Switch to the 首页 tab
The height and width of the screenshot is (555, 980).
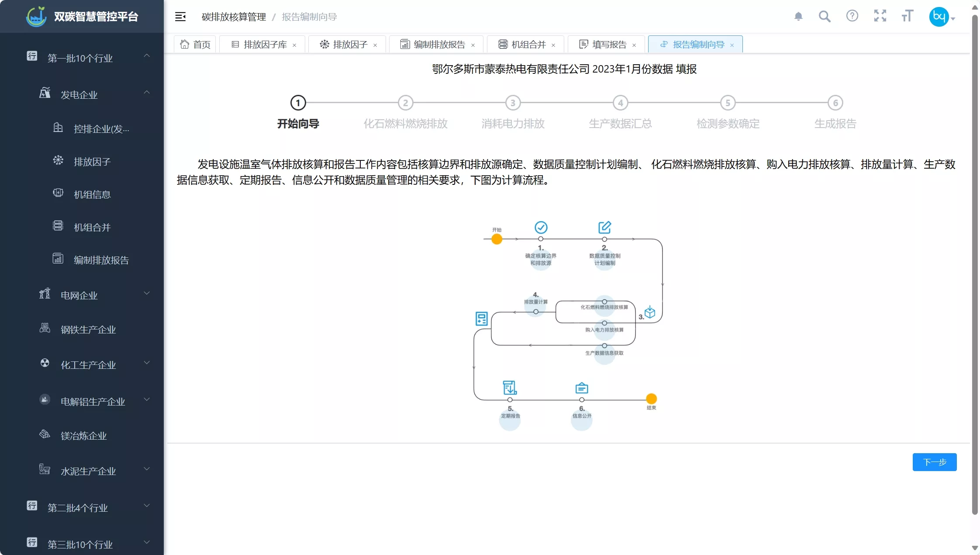coord(195,44)
